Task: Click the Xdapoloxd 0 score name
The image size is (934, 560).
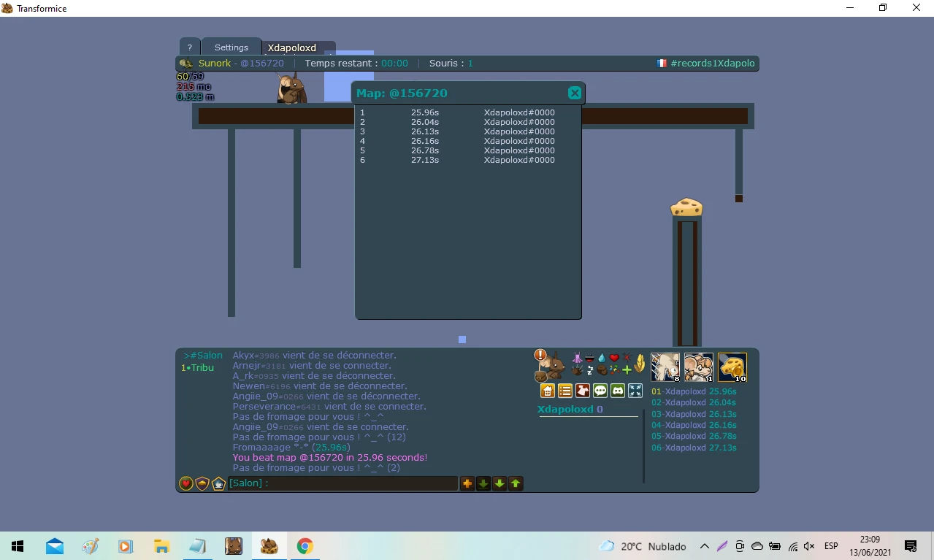Action: click(570, 410)
